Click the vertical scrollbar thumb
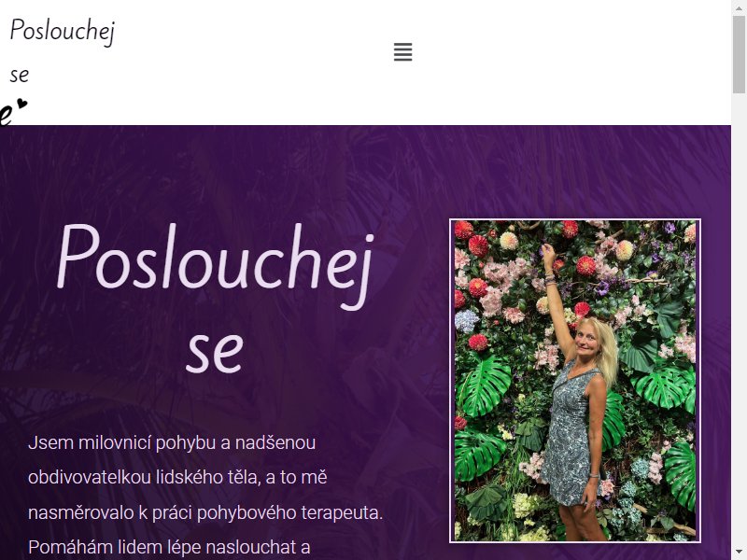Viewport: 747px width, 560px height. (739, 54)
